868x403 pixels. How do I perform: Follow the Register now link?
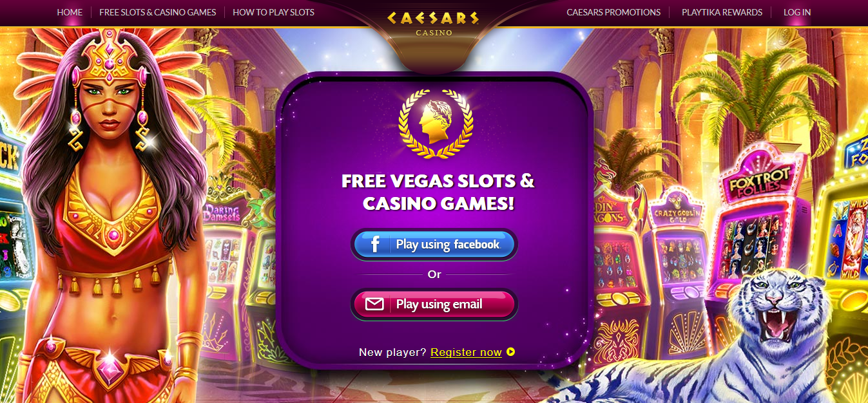(x=466, y=352)
